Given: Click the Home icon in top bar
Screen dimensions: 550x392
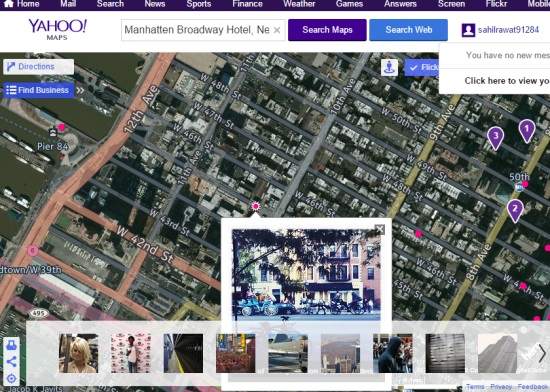Looking at the screenshot, I should point(9,4).
